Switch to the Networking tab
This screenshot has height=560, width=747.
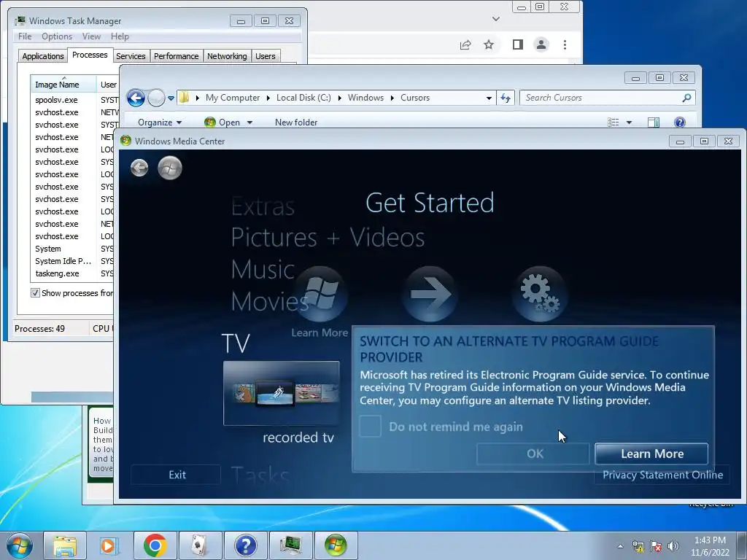coord(227,56)
